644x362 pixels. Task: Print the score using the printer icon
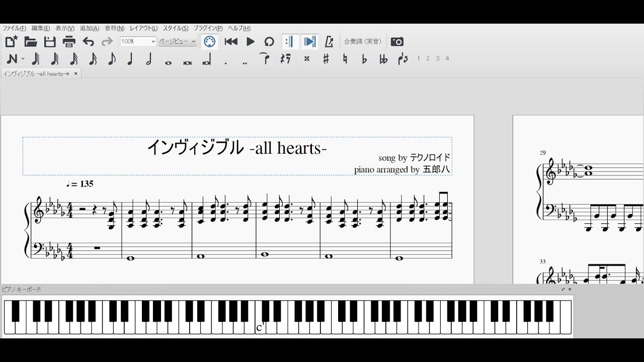click(70, 42)
